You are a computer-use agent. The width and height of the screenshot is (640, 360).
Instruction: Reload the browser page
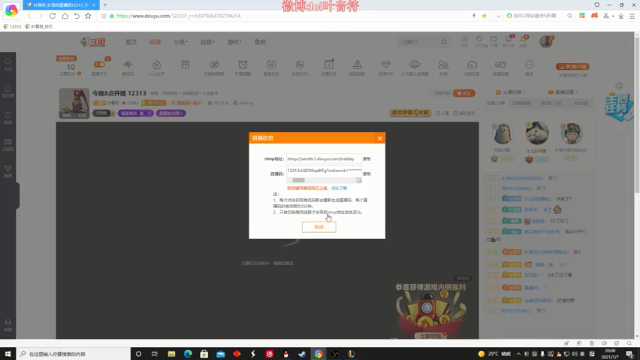click(x=52, y=16)
